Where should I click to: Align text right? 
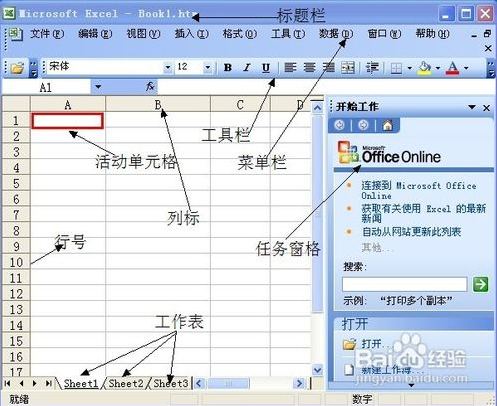[x=329, y=68]
